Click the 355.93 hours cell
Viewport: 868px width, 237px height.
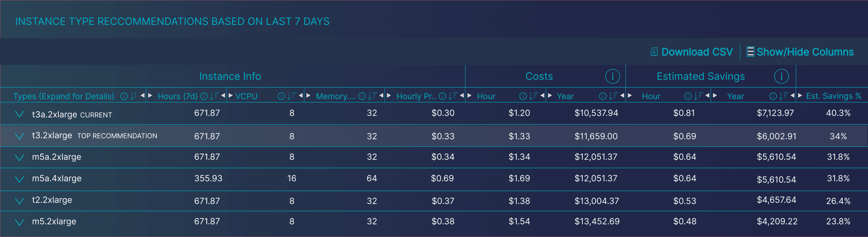(208, 178)
